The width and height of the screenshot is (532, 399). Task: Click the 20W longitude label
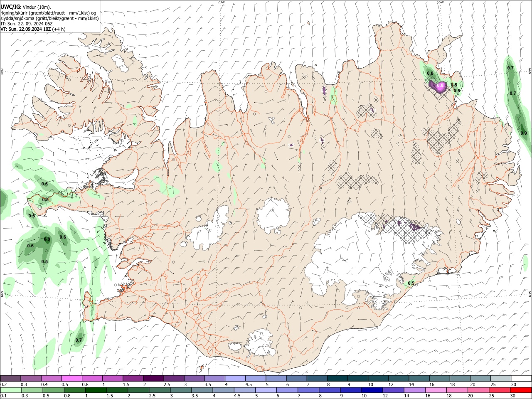(x=221, y=2)
